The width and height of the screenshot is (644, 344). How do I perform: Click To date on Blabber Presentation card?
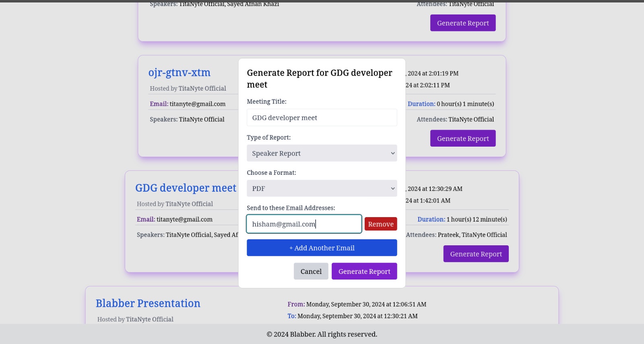click(353, 316)
